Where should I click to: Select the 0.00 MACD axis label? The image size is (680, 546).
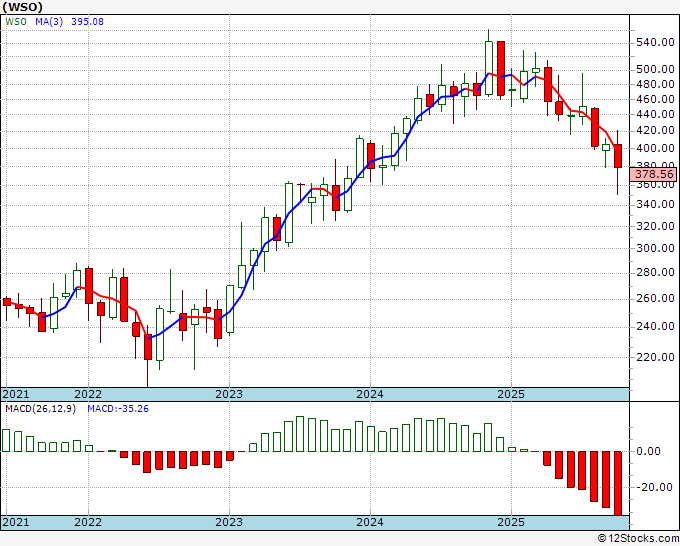(x=648, y=451)
